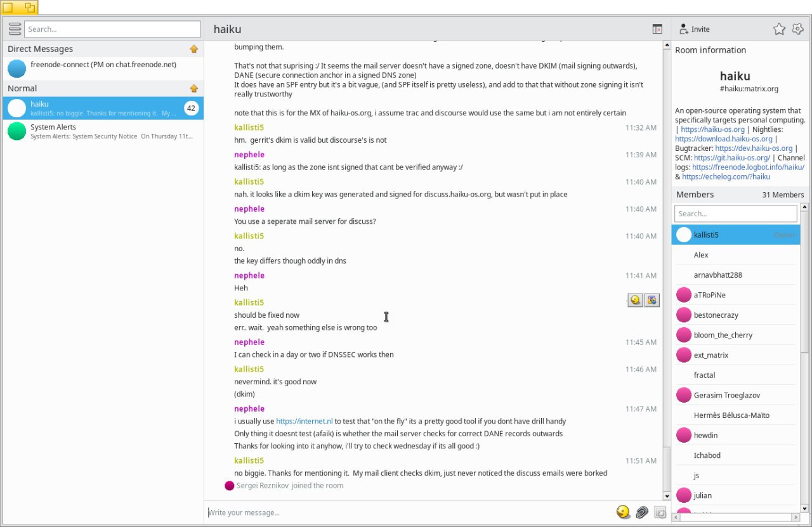Click the 11:51 AM timestamp
The width and height of the screenshot is (812, 527).
641,461
